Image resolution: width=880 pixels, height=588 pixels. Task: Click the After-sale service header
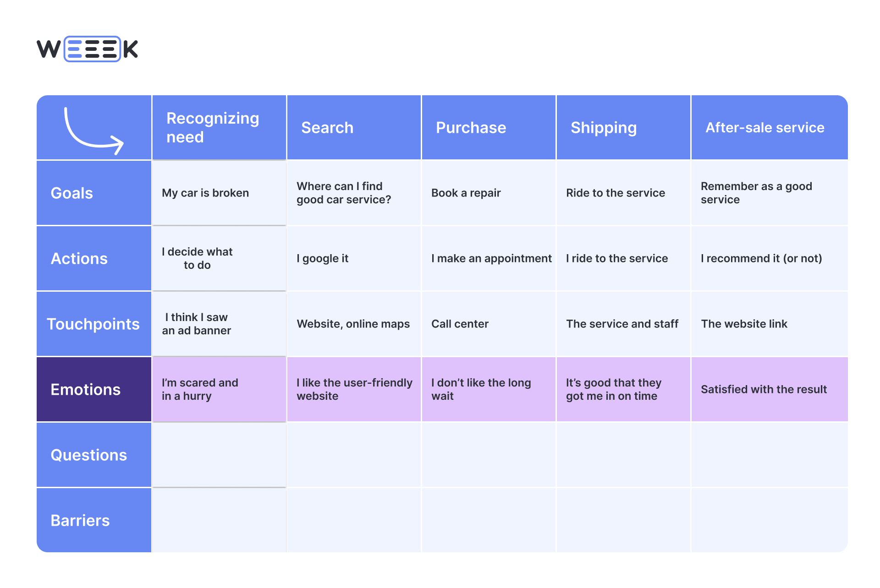tap(764, 128)
